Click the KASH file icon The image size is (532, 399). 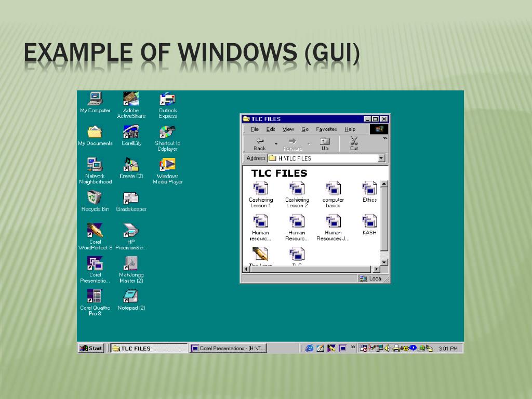pos(369,224)
